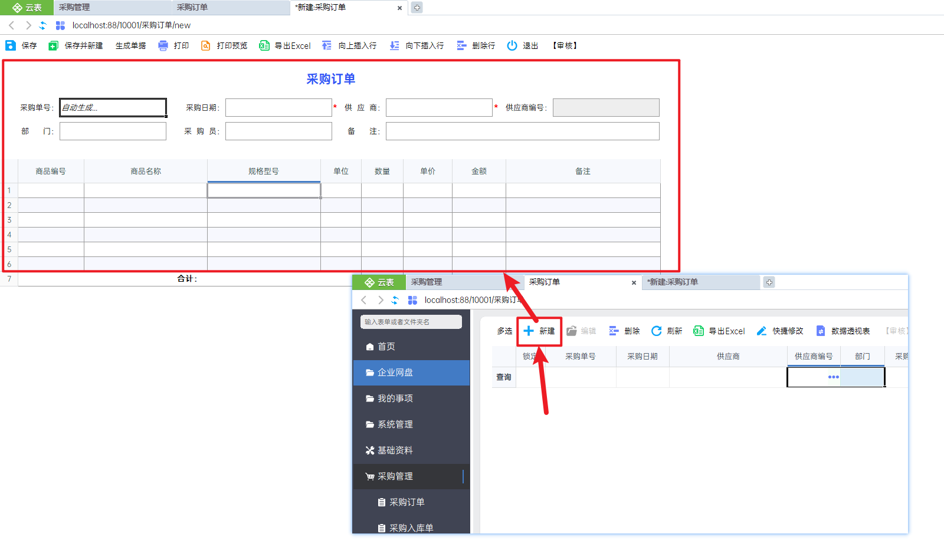Viewport: 944px width, 560px height.
Task: Click 采购日期 column header in lower grid
Action: [x=643, y=356]
